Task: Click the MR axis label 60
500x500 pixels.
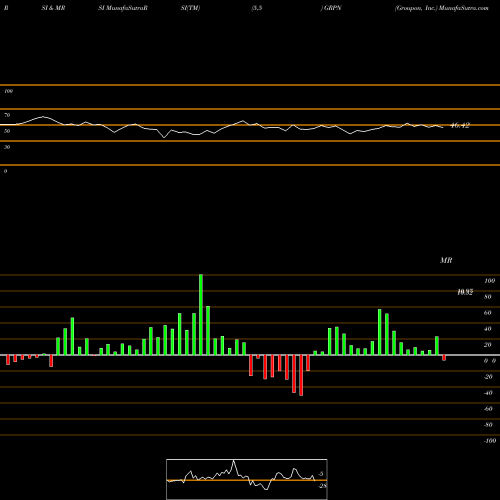Action: [x=488, y=313]
